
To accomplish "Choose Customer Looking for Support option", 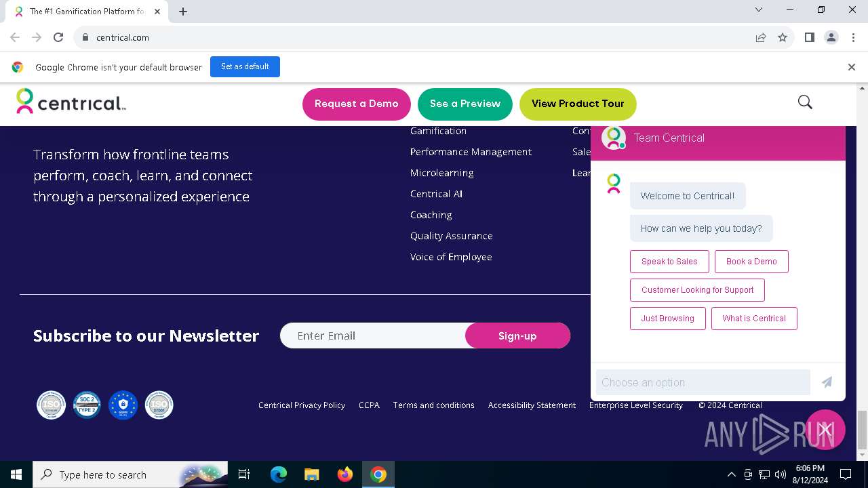I will click(x=697, y=290).
